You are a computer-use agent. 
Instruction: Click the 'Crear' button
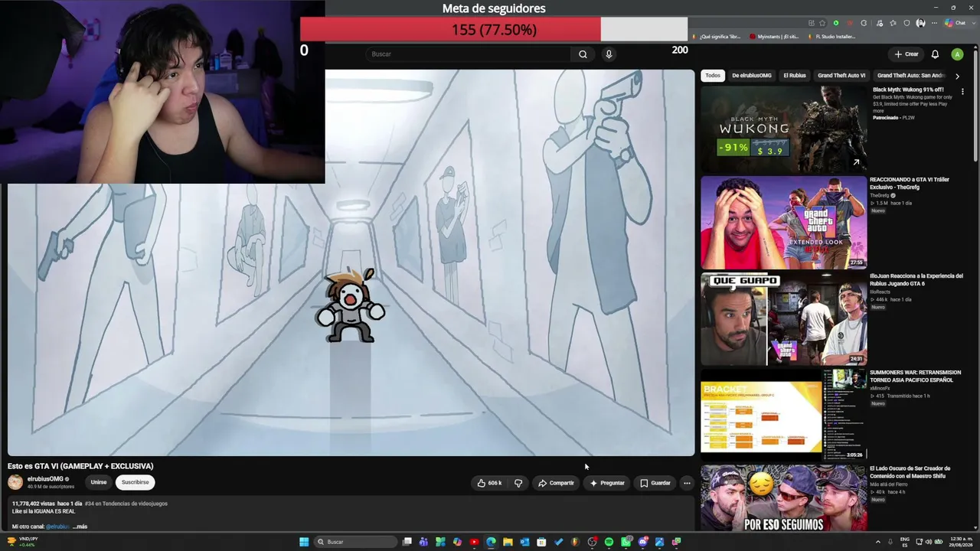point(906,54)
